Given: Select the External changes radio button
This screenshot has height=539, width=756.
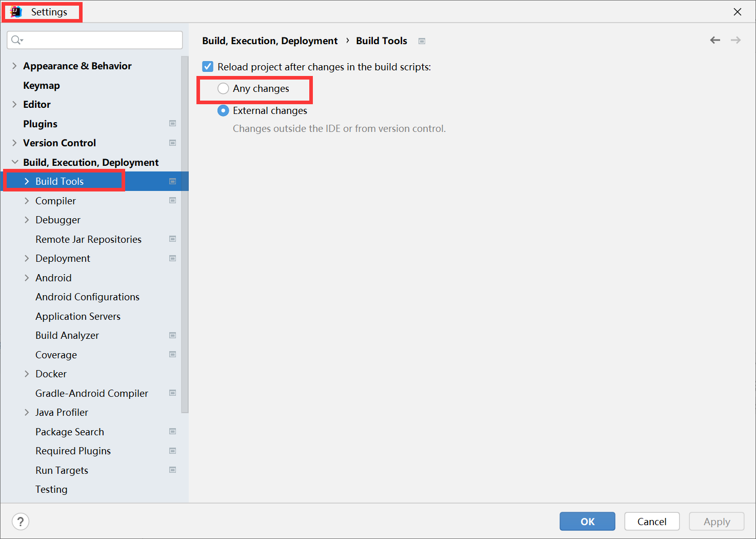Looking at the screenshot, I should point(223,110).
